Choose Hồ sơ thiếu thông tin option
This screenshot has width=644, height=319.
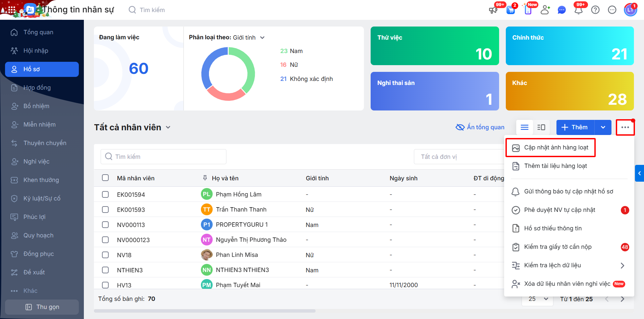(x=553, y=228)
